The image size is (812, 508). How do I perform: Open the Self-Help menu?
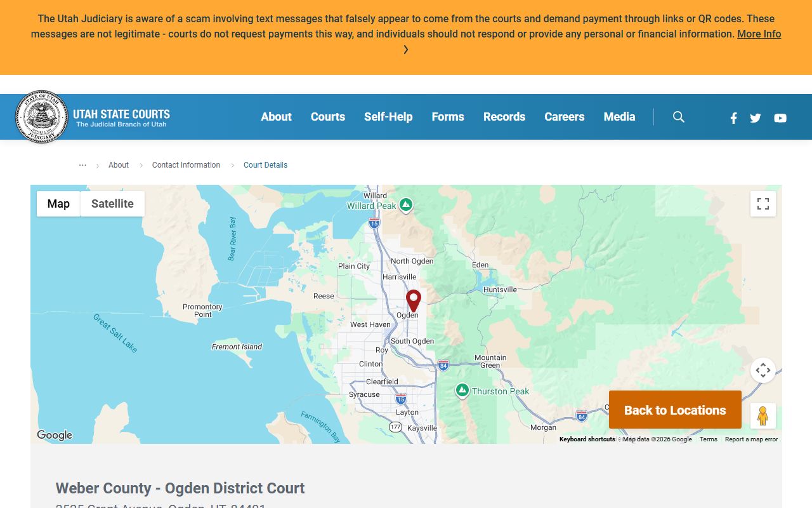click(x=388, y=117)
